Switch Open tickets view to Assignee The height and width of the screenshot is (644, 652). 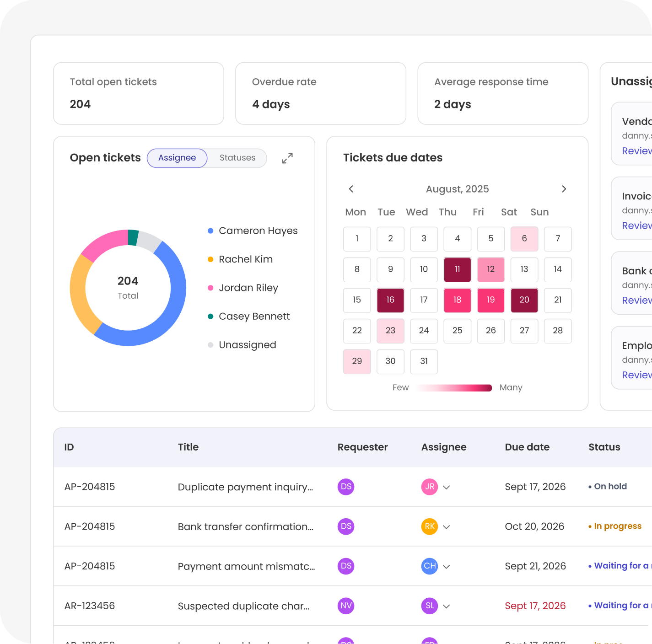[177, 158]
